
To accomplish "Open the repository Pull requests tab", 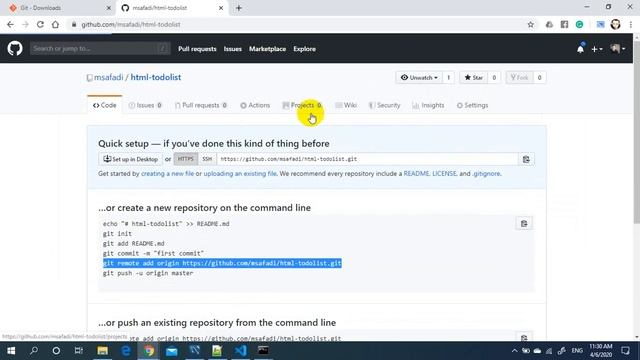I will pos(201,105).
